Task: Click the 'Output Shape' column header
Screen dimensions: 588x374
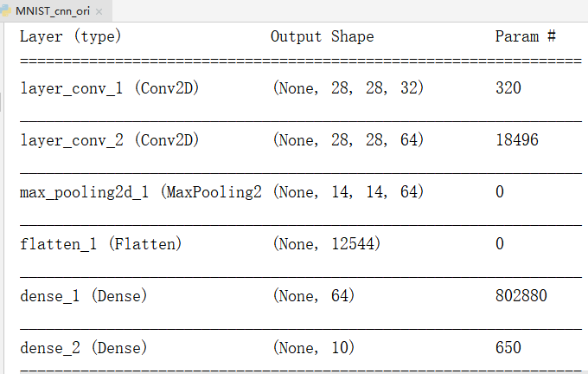Action: tap(322, 36)
